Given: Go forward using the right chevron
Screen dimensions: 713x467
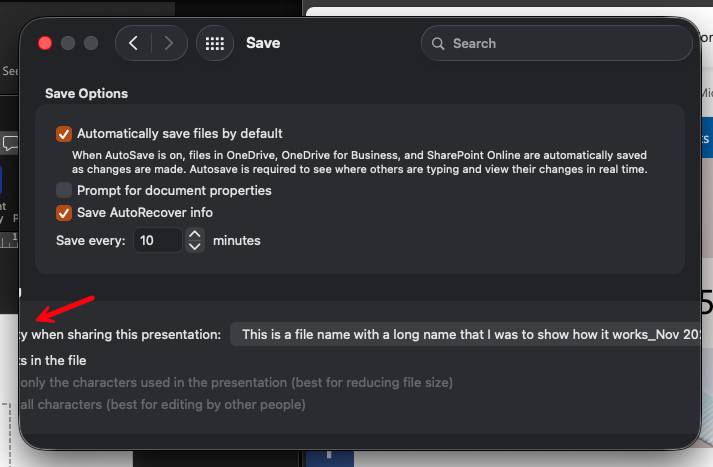Looking at the screenshot, I should pos(169,43).
